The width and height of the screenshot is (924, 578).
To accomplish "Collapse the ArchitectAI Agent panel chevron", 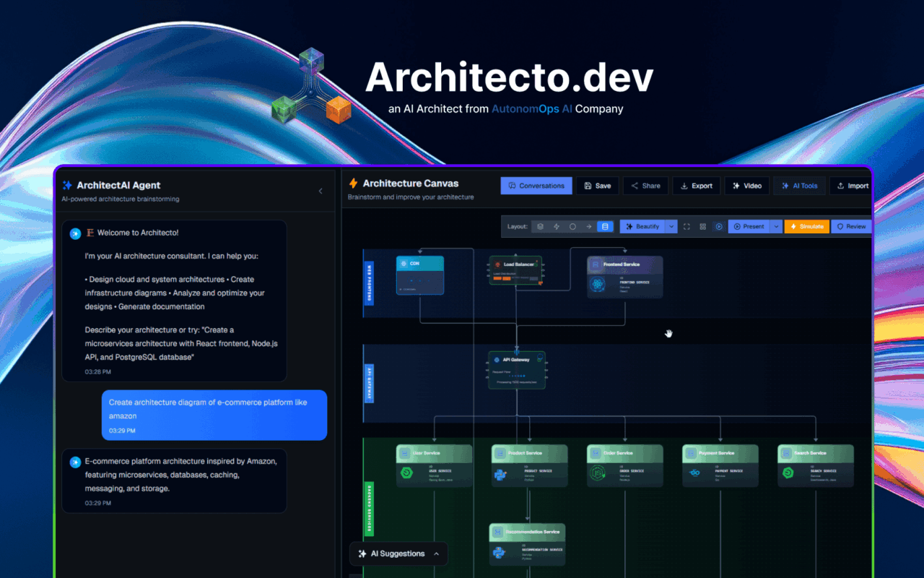I will click(321, 191).
